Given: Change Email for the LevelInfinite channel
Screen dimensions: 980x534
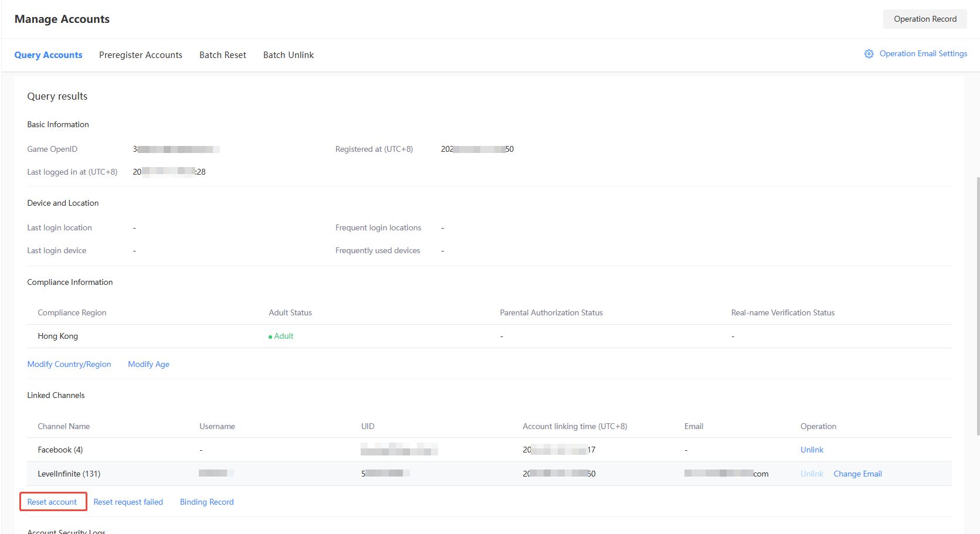Looking at the screenshot, I should (857, 474).
